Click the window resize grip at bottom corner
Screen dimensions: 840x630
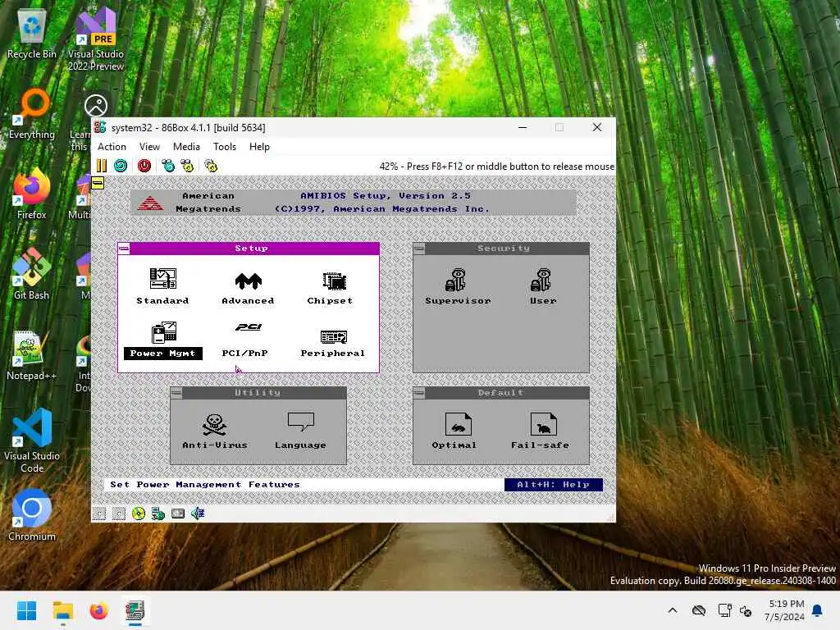[x=610, y=517]
